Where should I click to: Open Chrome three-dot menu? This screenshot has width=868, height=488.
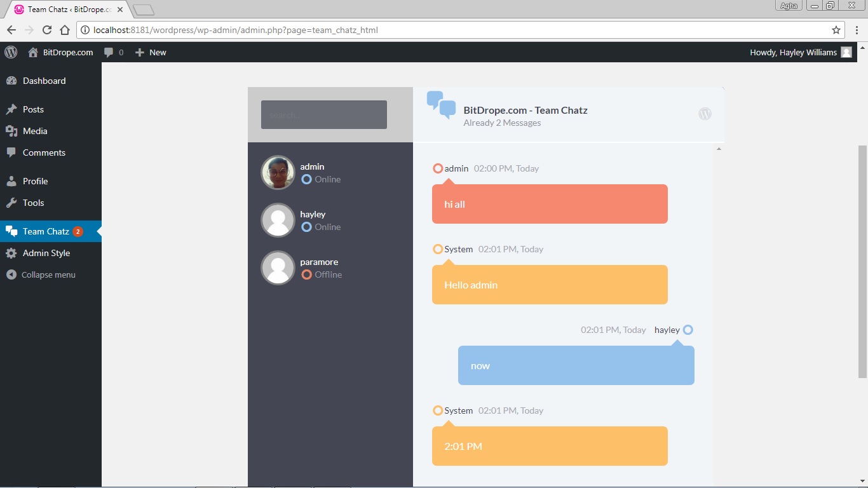(x=857, y=30)
